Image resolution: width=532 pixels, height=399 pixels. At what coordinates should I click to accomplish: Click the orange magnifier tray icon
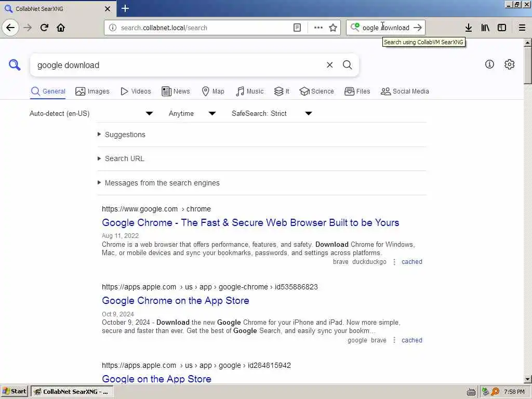pos(495,392)
